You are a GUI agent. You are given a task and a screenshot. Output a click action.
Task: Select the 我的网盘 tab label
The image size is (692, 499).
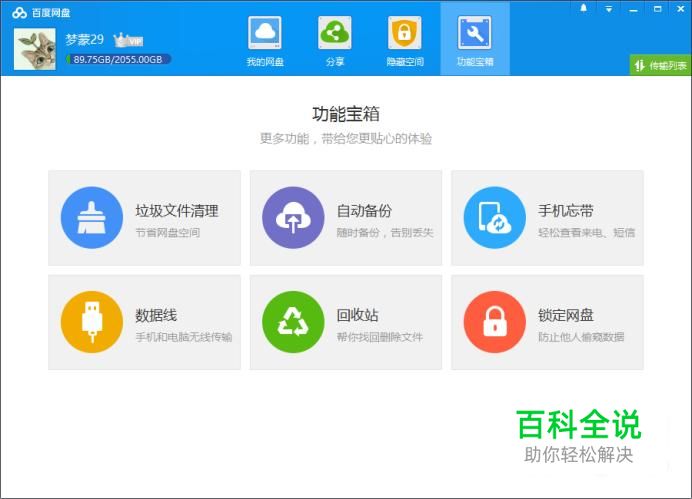click(x=265, y=62)
